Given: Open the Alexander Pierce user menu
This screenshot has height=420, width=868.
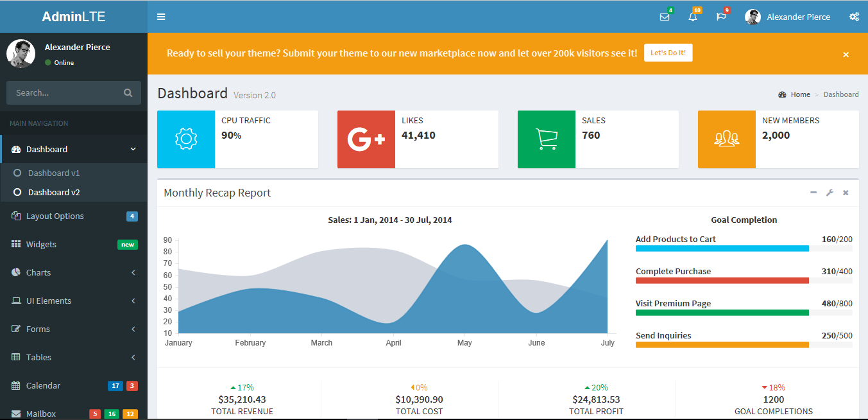Looking at the screenshot, I should (x=787, y=17).
